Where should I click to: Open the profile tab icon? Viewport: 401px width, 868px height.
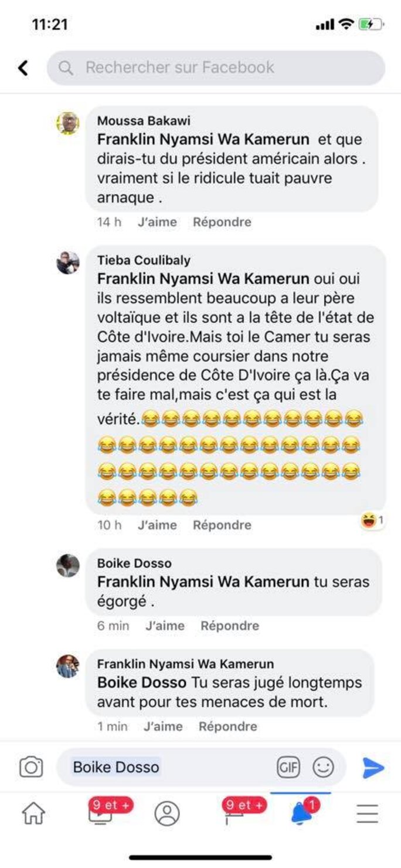click(x=167, y=814)
